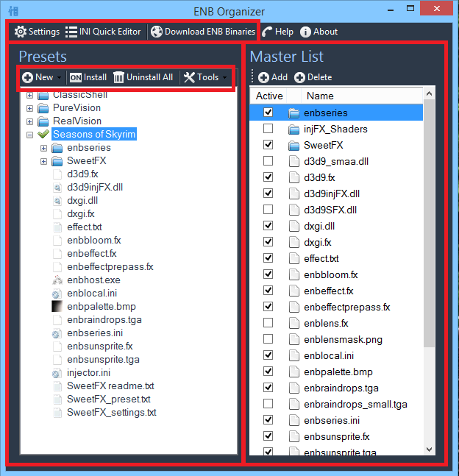Collapse the Seasons of Skyrim preset
This screenshot has width=459, height=476.
29,135
